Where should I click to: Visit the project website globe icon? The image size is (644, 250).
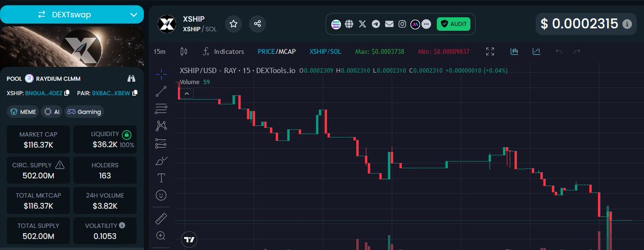[349, 24]
